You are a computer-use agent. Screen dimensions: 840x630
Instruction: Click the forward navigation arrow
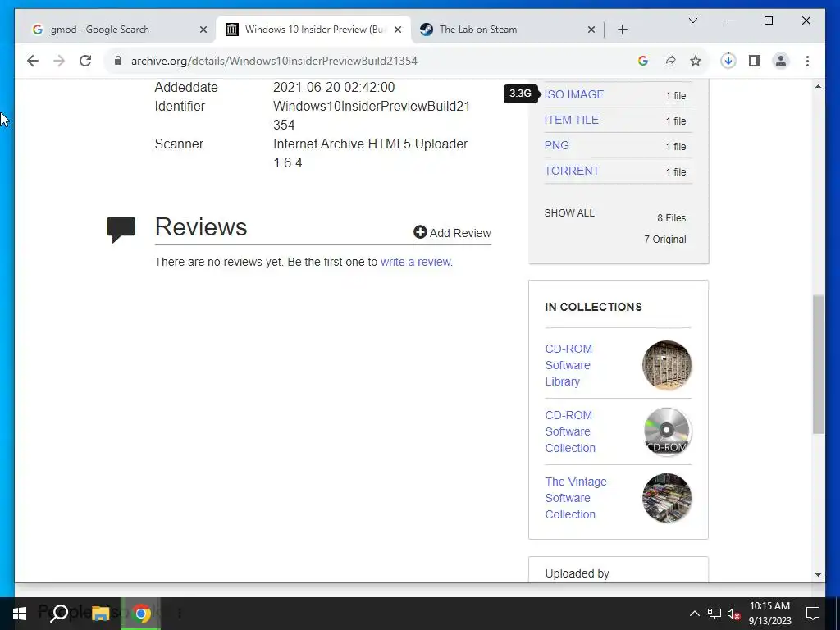click(59, 61)
